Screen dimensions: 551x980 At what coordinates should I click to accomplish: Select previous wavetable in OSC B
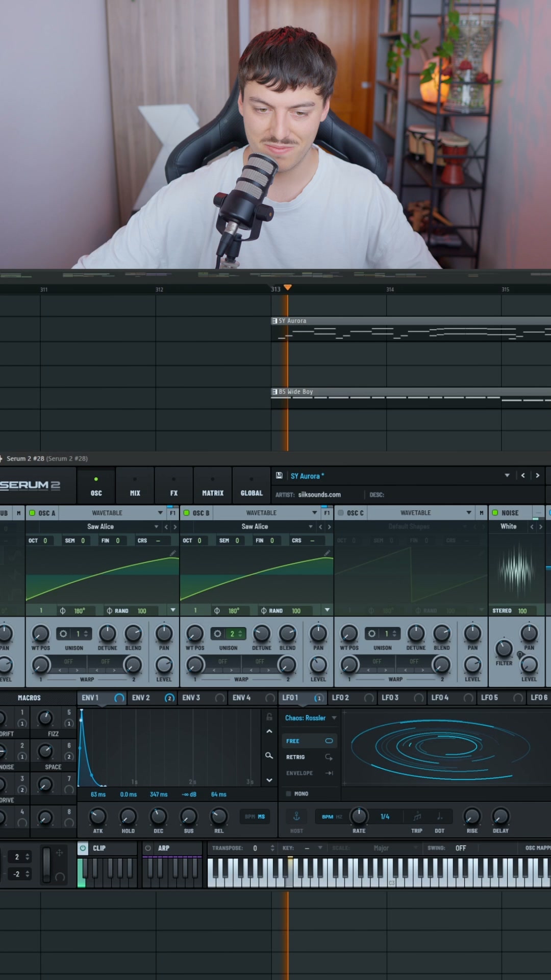(x=320, y=527)
